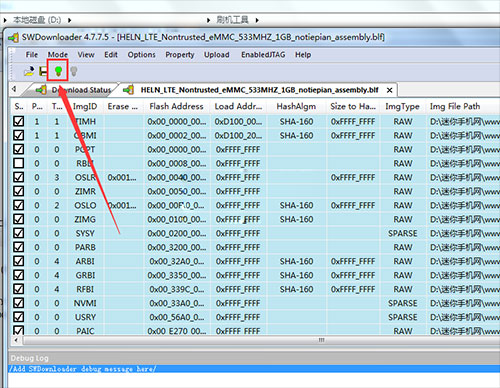Expand breadcrumb arrow after 刷机工具

[x=257, y=20]
